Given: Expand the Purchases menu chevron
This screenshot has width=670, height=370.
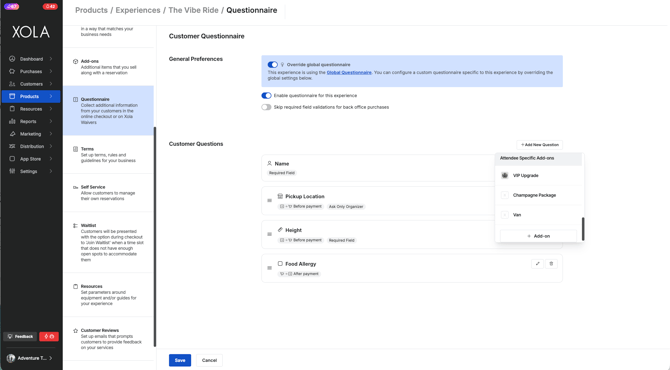Looking at the screenshot, I should click(51, 71).
